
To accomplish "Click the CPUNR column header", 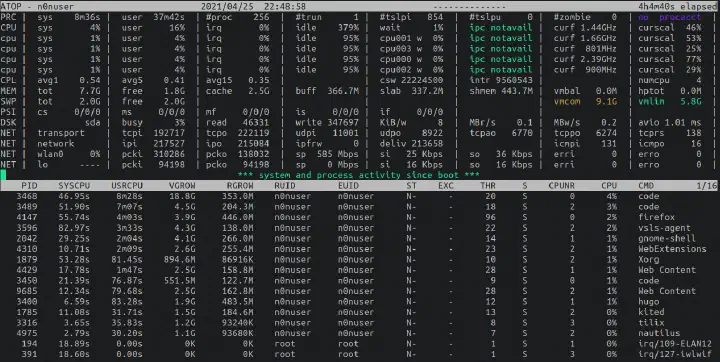I will click(562, 186).
